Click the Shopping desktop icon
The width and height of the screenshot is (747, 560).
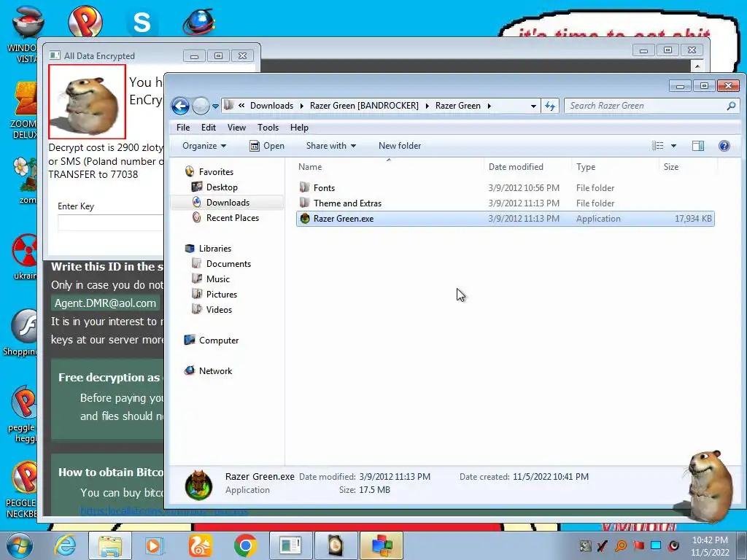point(20,332)
